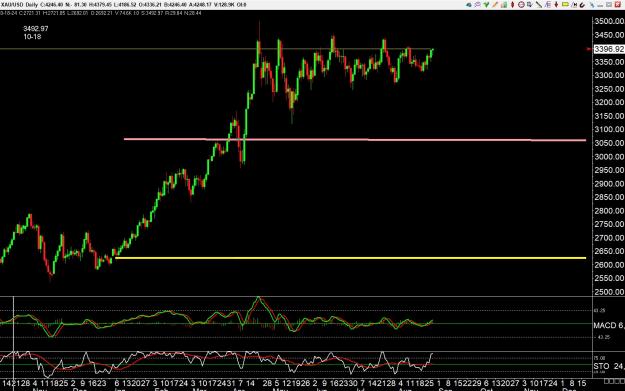Image resolution: width=625 pixels, height=391 pixels.
Task: Select the yellow rectangle label tool
Action: 565,4
